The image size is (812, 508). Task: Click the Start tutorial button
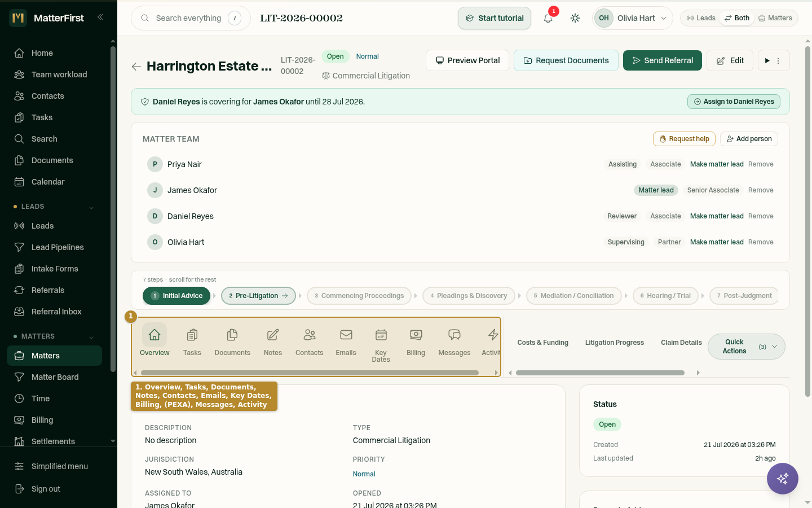click(495, 18)
